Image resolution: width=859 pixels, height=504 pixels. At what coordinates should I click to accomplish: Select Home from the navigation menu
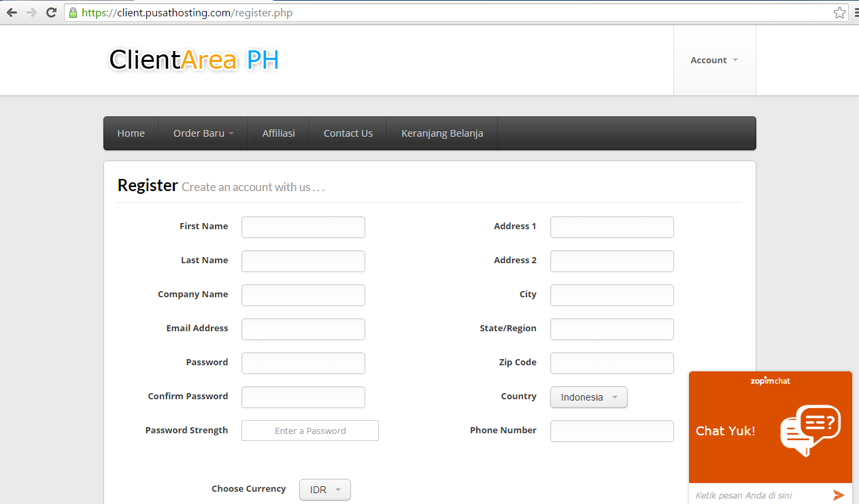131,133
